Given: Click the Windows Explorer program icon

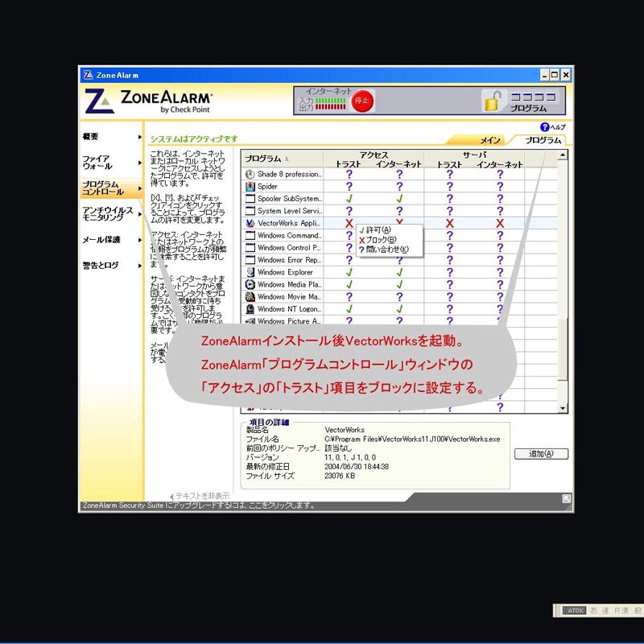Looking at the screenshot, I should [x=250, y=272].
